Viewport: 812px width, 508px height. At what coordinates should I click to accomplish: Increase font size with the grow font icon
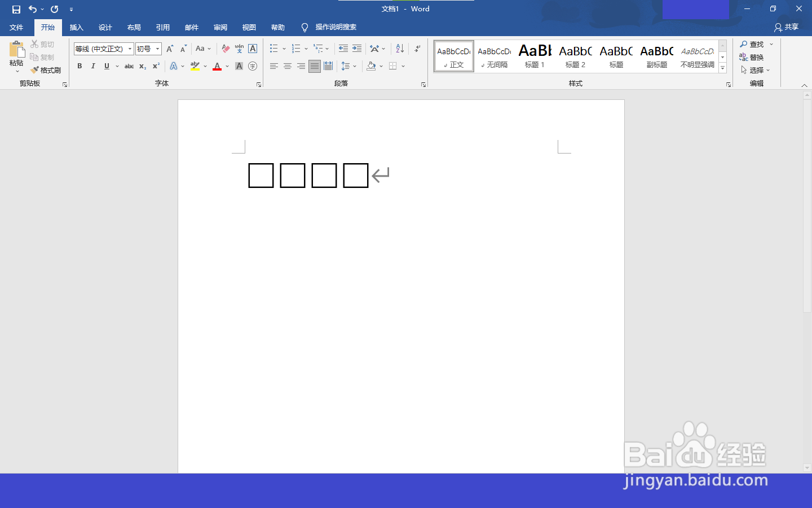[x=170, y=49]
